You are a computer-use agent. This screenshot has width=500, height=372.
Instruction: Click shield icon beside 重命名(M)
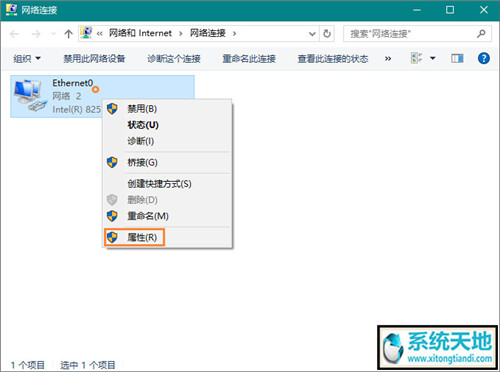[112, 216]
